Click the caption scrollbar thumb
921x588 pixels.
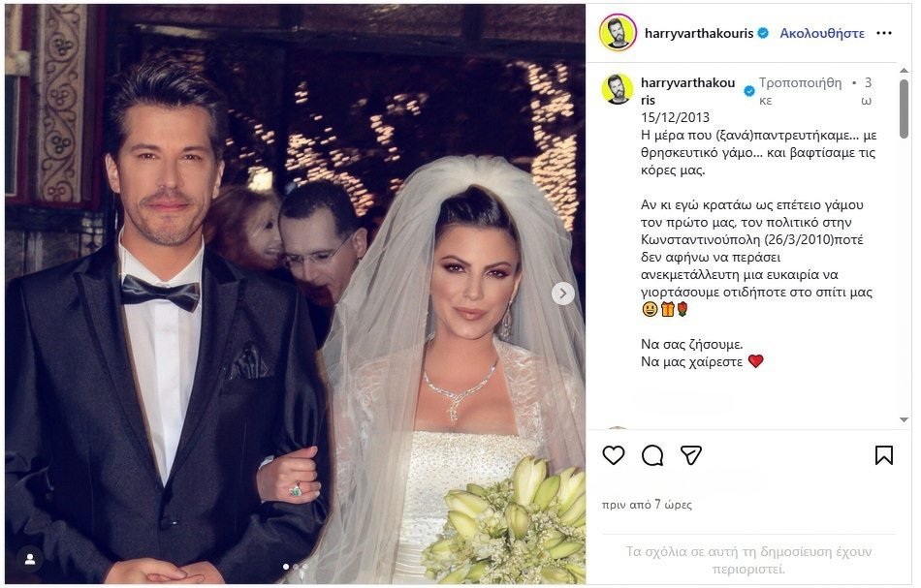click(x=904, y=109)
